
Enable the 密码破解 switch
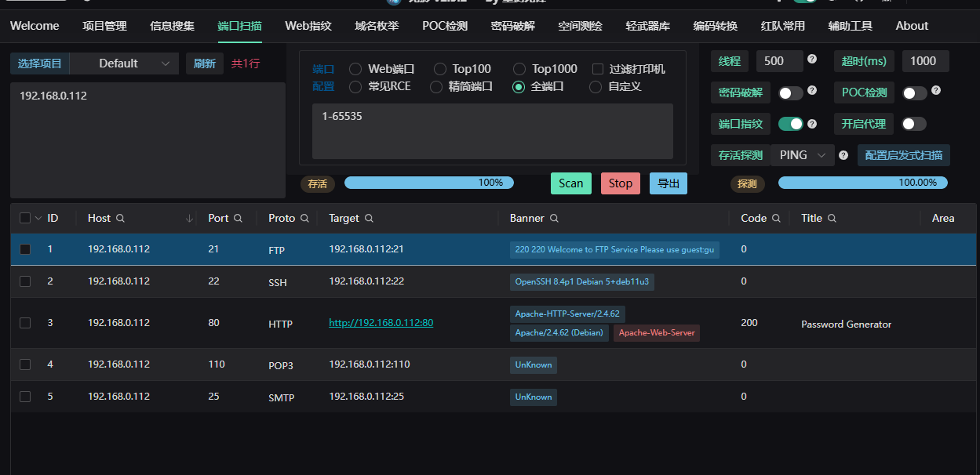(x=791, y=93)
